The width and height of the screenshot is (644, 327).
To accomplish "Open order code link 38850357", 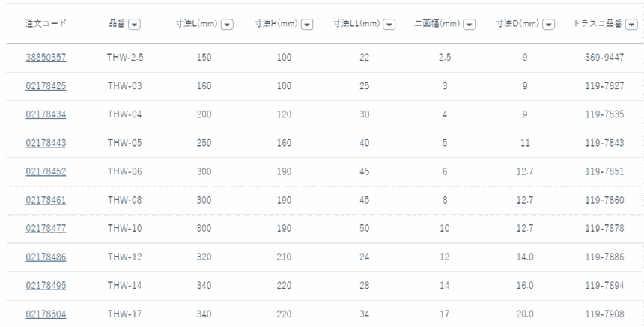I will pos(46,58).
